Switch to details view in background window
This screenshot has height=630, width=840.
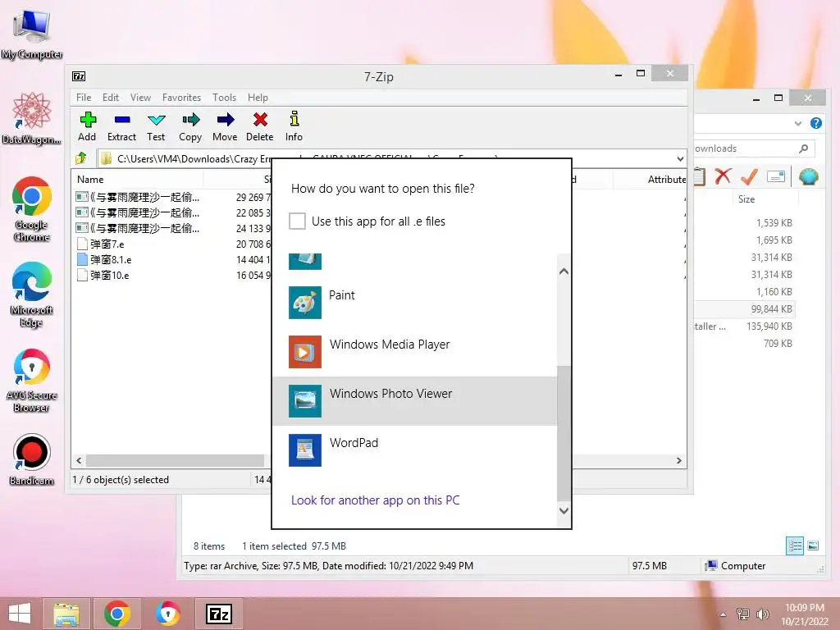coord(794,546)
